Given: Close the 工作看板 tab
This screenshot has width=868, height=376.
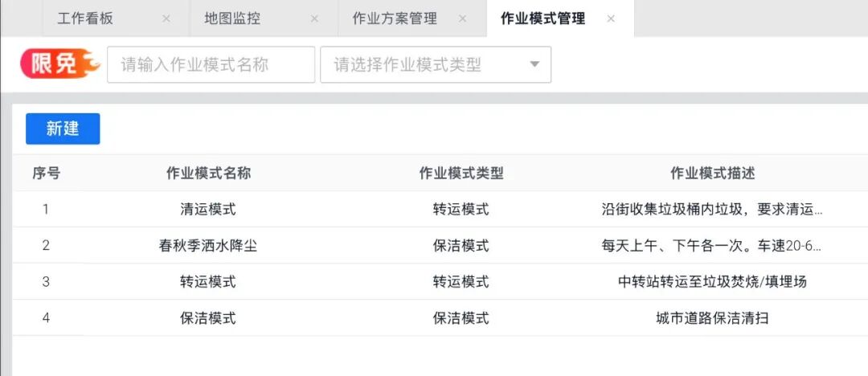Looking at the screenshot, I should point(166,19).
